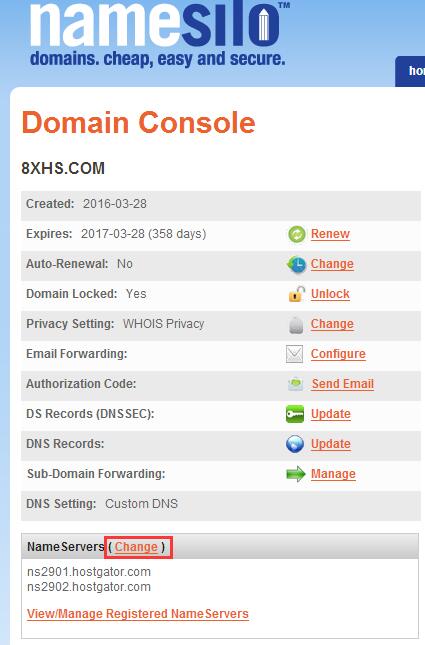Click the clock icon beside Auto-Renewal
425x645 pixels.
tap(296, 264)
